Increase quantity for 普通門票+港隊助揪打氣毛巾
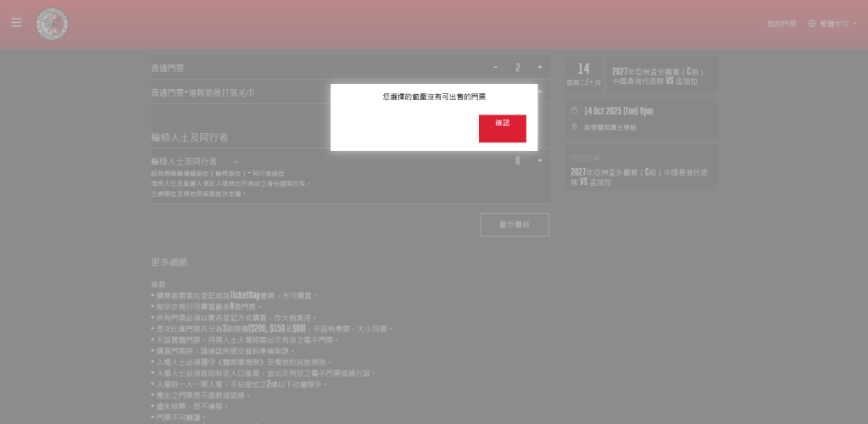The image size is (868, 424). [x=540, y=92]
